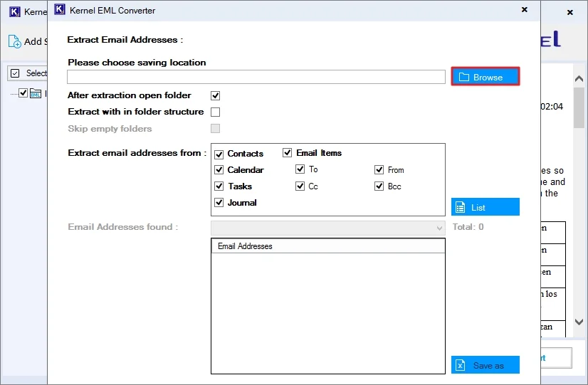588x385 pixels.
Task: Toggle EML folder checkbox in main window tree
Action: 23,93
